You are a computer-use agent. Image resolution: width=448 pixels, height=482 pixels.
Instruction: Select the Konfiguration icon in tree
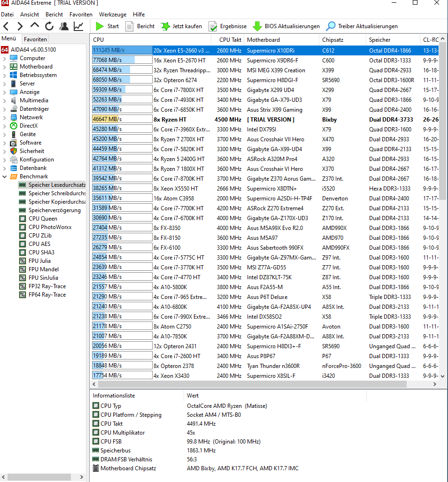pyautogui.click(x=14, y=160)
